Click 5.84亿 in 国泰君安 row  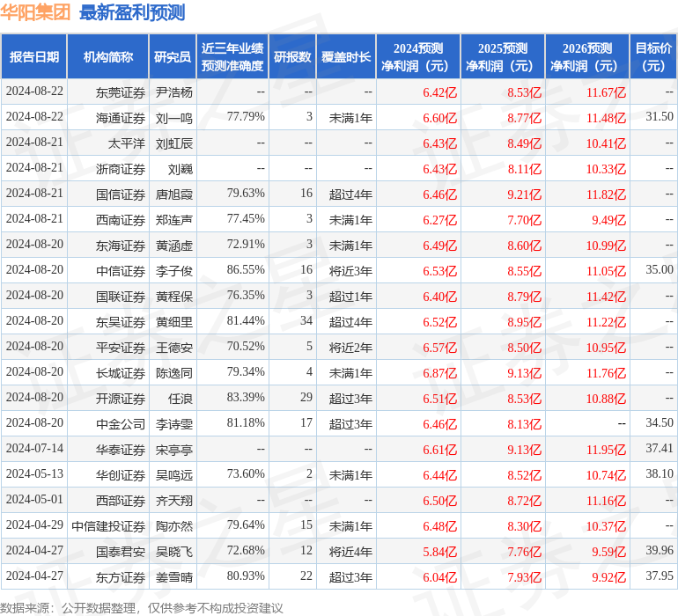[439, 552]
